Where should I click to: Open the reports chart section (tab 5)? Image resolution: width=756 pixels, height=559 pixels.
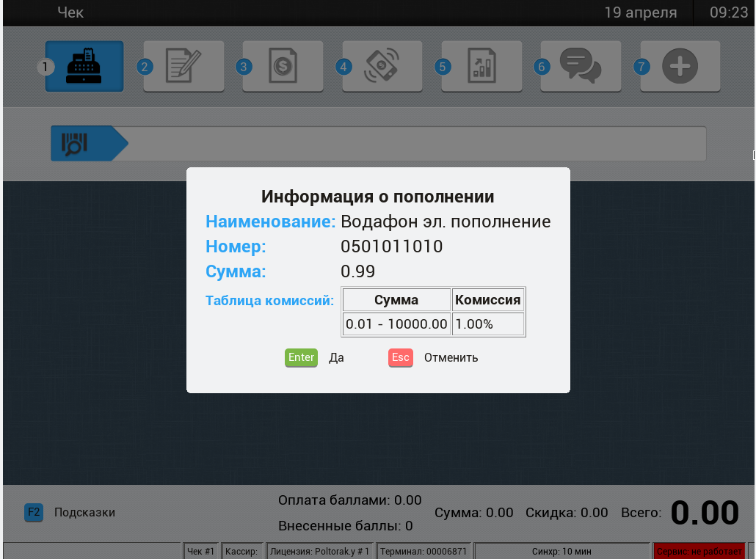481,67
